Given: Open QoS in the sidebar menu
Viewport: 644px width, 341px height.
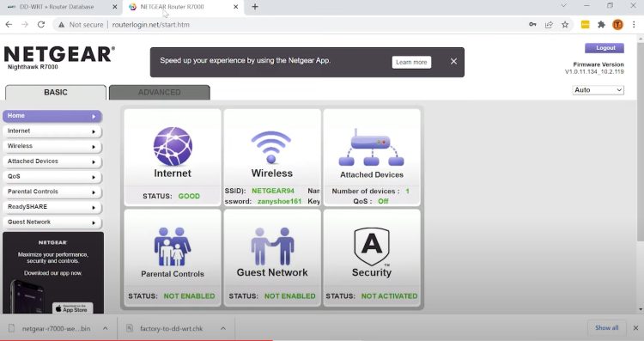Looking at the screenshot, I should pos(52,177).
